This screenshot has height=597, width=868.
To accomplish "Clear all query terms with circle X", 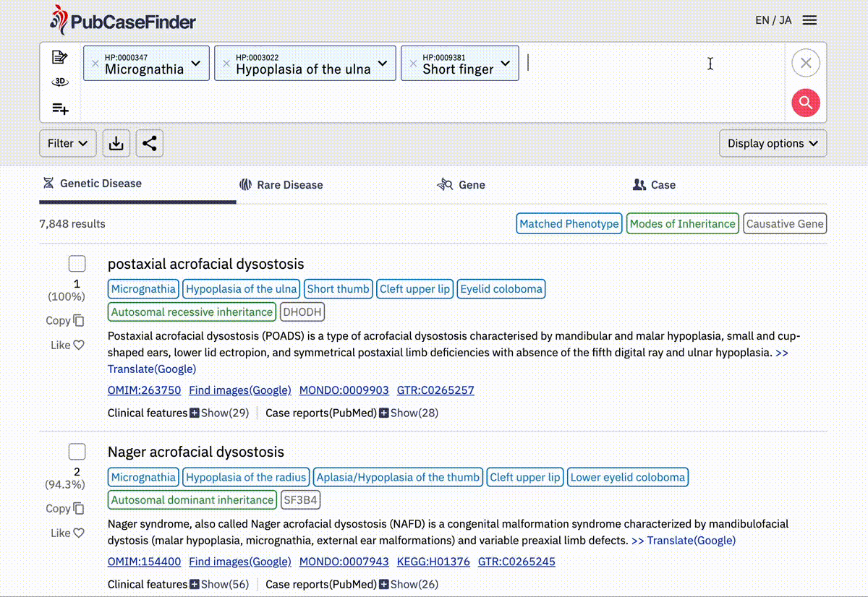I will pyautogui.click(x=806, y=63).
